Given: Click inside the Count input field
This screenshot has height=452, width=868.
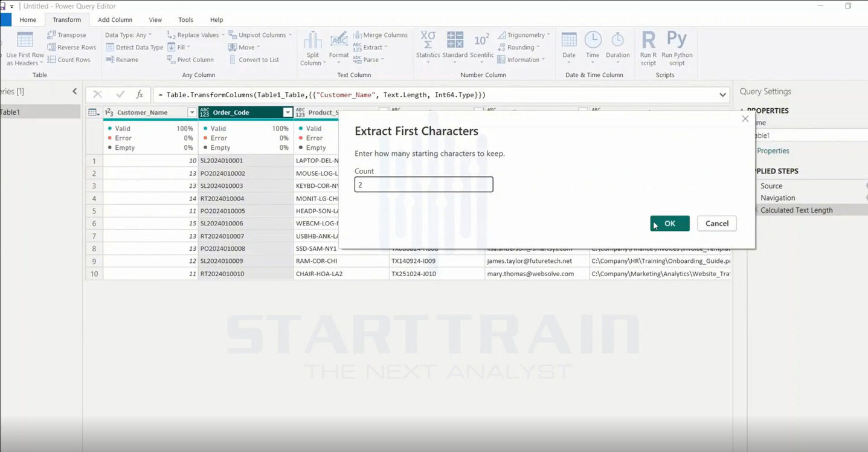Looking at the screenshot, I should click(423, 184).
